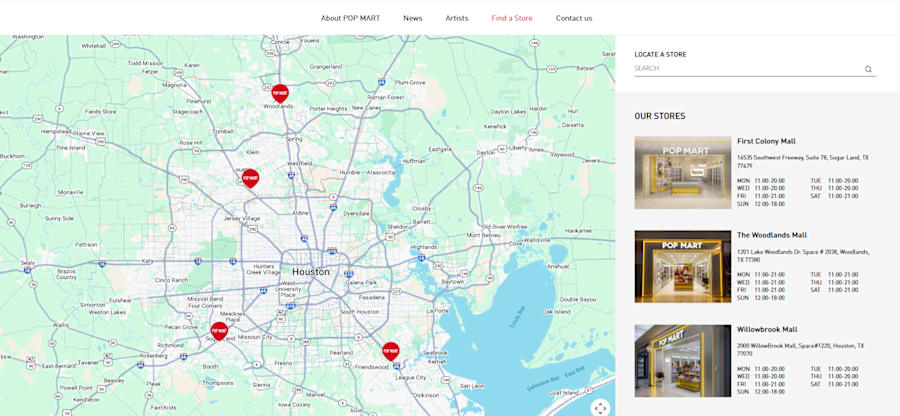Screen dimensions: 900x416
Task: Click the POP MART pin at Woodlands
Action: [280, 93]
